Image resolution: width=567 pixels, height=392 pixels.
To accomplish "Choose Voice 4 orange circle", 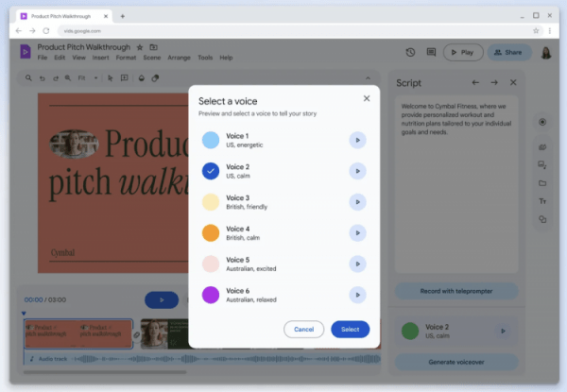I will coord(211,233).
